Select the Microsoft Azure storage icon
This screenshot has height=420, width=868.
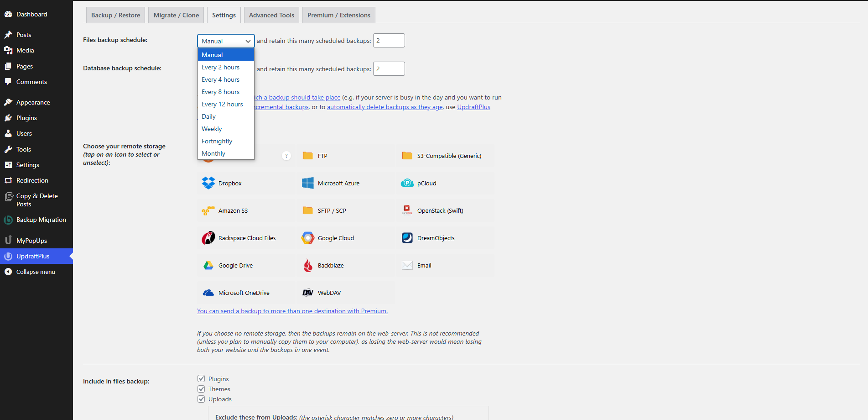(308, 183)
